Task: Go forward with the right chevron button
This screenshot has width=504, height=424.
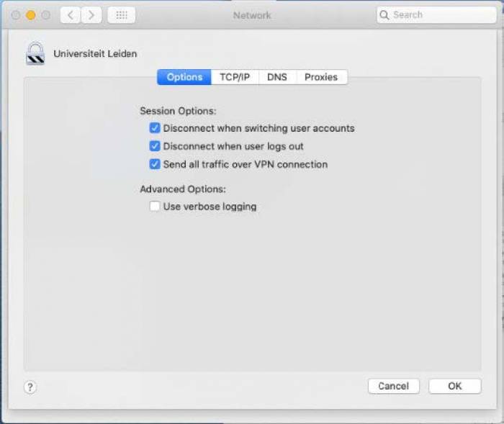Action: [x=91, y=15]
